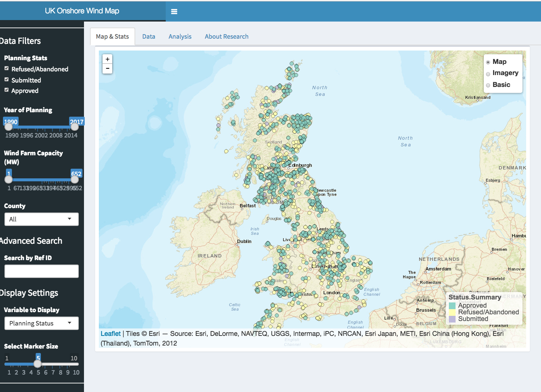Click the 2017 Year of Planning slider handle
This screenshot has width=541, height=392.
coord(75,127)
